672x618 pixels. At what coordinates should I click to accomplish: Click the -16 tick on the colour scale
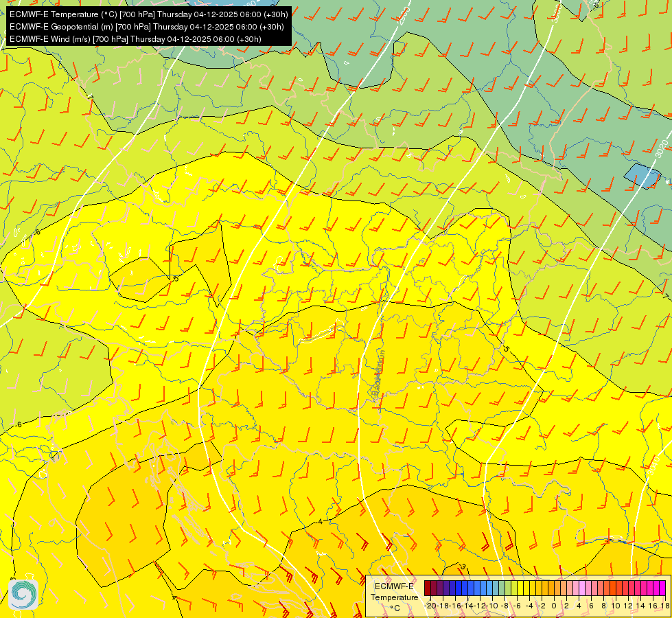(x=456, y=606)
